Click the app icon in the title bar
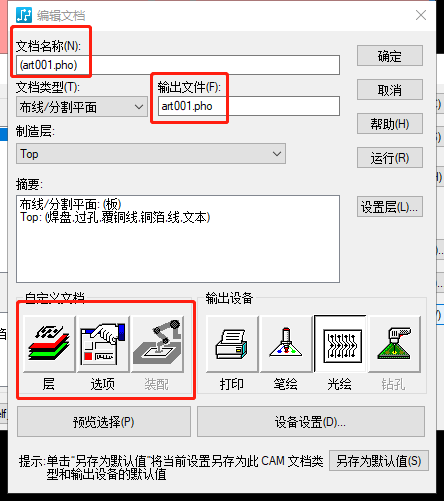The image size is (444, 501). click(24, 15)
